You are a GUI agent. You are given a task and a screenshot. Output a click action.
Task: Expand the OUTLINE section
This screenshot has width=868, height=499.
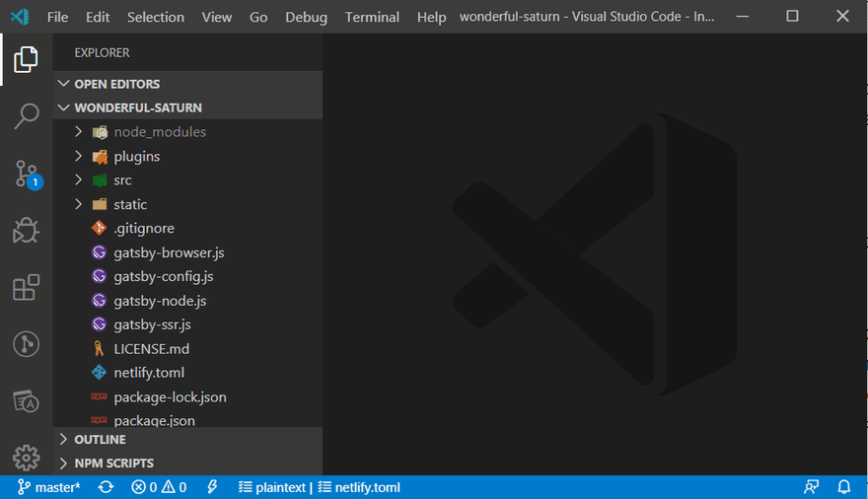[x=187, y=439]
